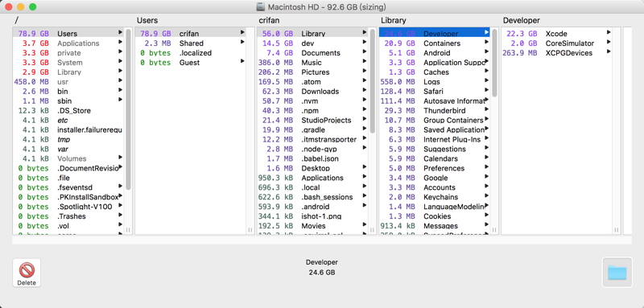This screenshot has height=308, width=644.
Task: Expand the dev folder arrow
Action: click(x=365, y=42)
